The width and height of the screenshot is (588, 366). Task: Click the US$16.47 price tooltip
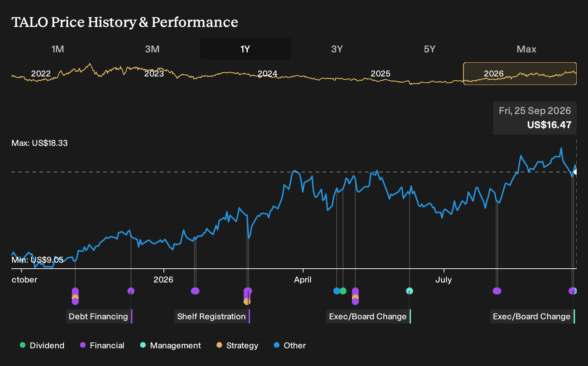[x=535, y=118]
